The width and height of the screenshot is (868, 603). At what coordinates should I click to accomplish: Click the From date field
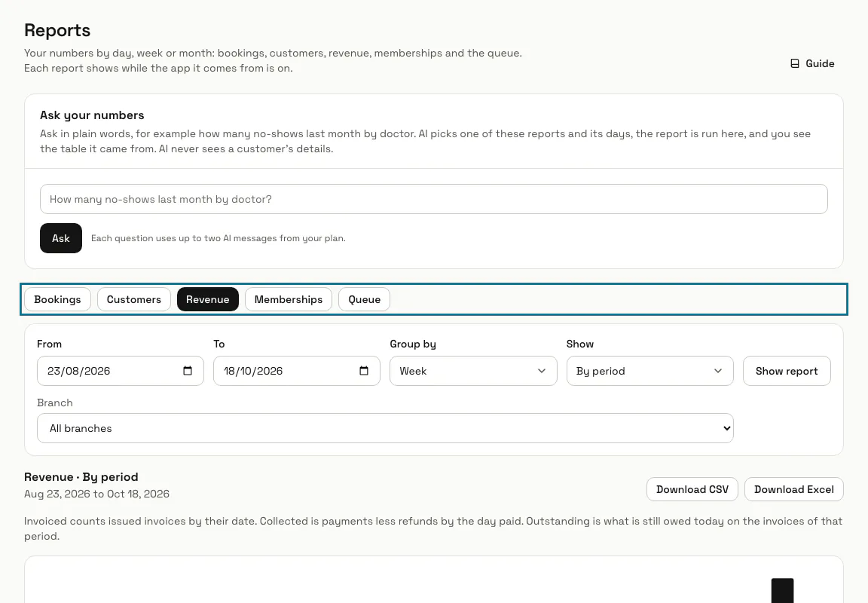pos(120,371)
